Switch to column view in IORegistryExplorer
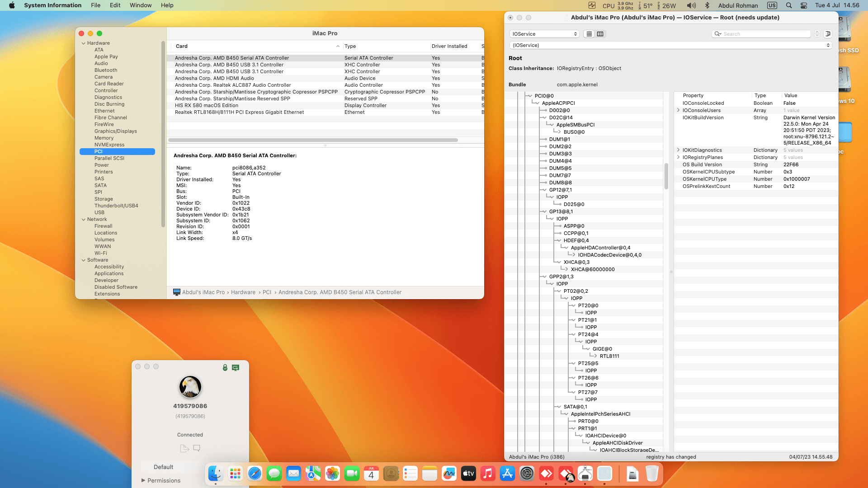868x488 pixels. [x=600, y=34]
